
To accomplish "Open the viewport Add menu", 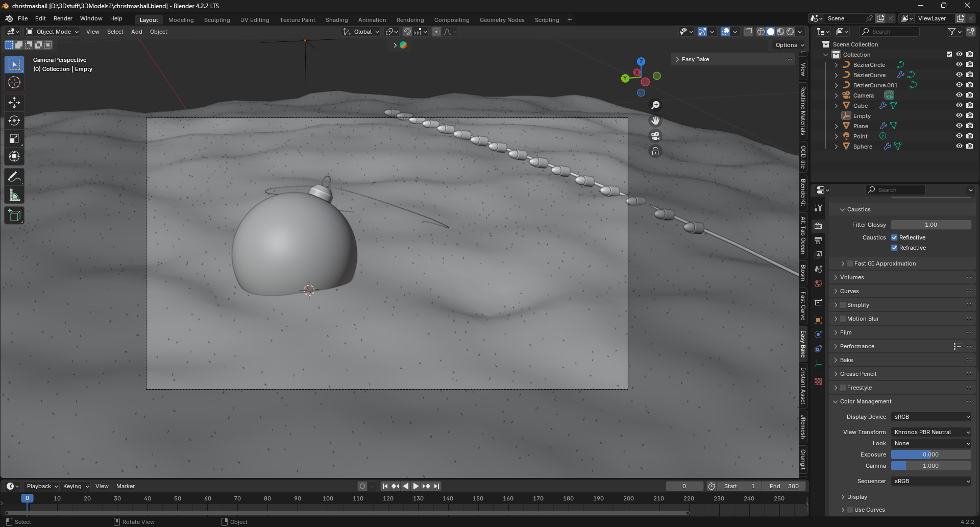I will click(x=137, y=32).
